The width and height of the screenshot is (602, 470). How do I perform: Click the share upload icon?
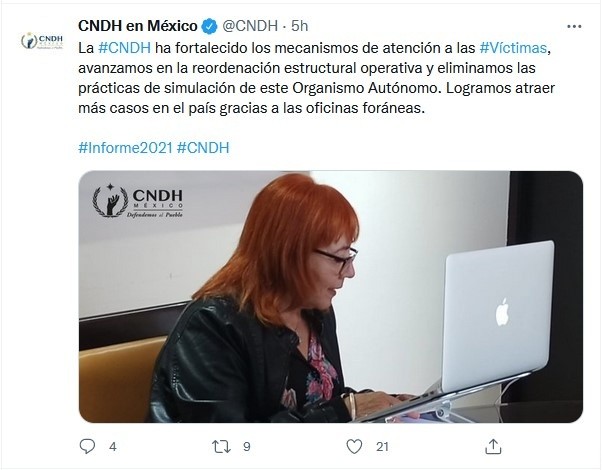tap(493, 447)
